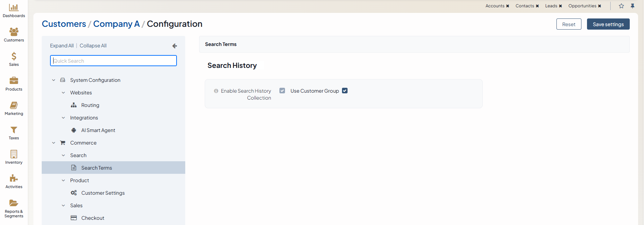Open the Sales dollar icon
644x225 pixels.
pos(14,56)
